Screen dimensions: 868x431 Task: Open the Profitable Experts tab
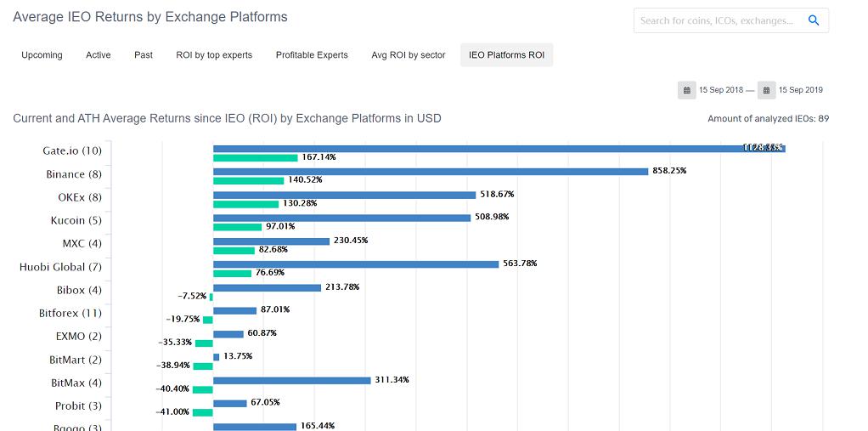(x=312, y=55)
